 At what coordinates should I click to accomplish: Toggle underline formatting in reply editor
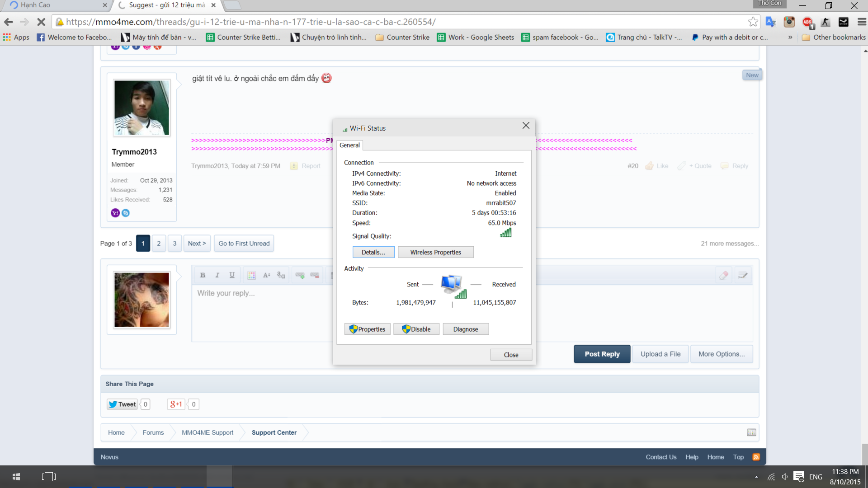(232, 275)
